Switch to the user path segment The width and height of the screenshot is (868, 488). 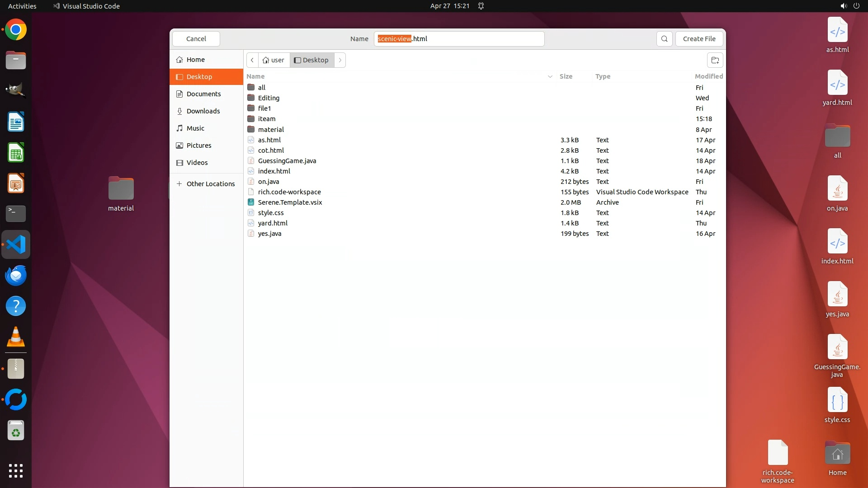click(274, 60)
